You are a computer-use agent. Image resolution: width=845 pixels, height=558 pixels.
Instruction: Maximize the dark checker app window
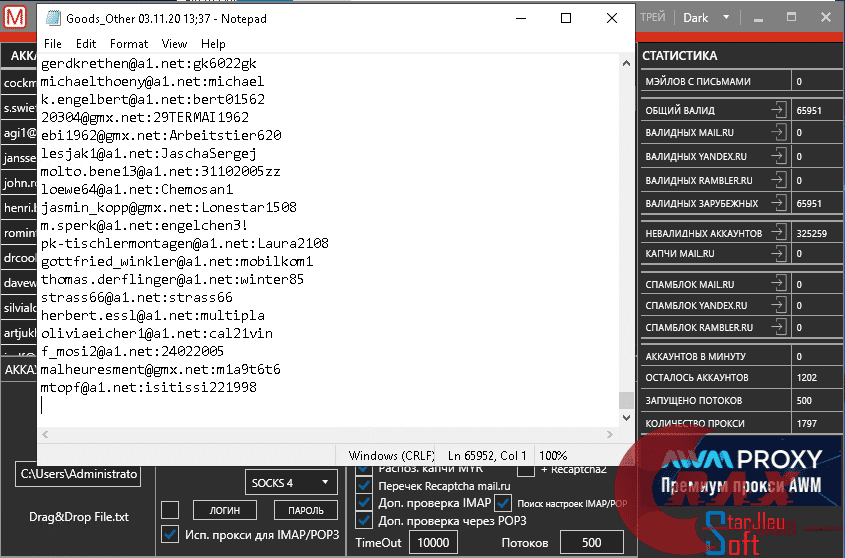(x=791, y=17)
